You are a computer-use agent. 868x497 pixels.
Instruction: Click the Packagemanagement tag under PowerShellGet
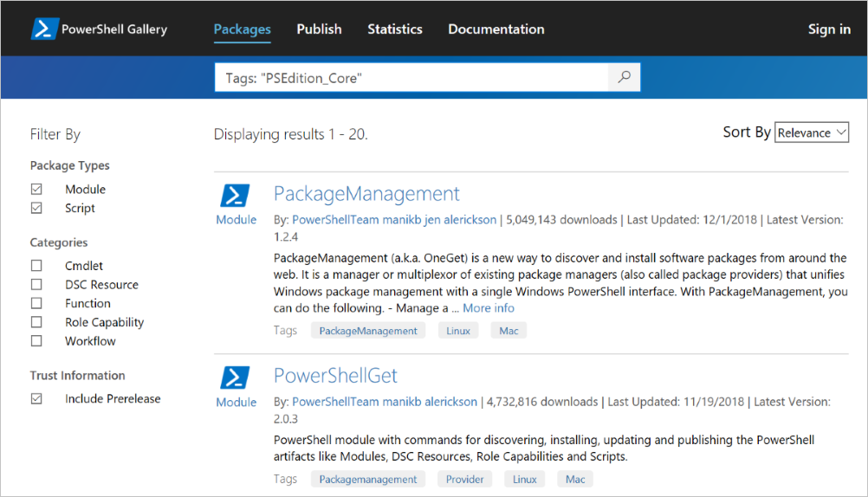pyautogui.click(x=368, y=480)
